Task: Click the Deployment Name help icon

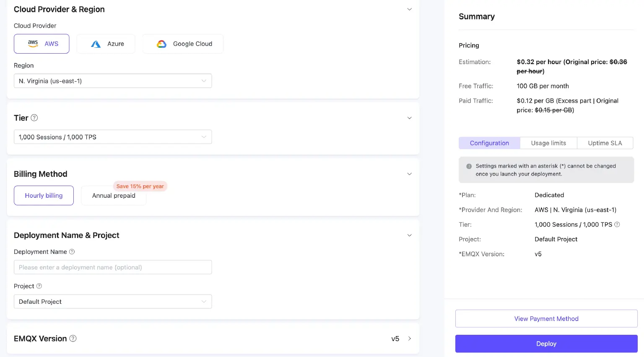Action: point(72,252)
